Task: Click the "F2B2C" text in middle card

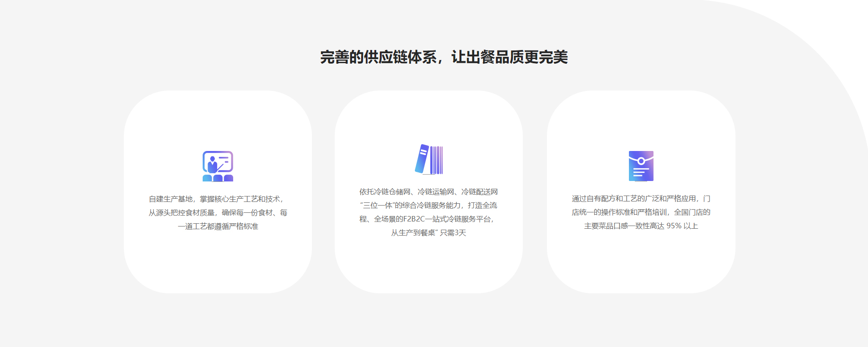Action: 414,219
